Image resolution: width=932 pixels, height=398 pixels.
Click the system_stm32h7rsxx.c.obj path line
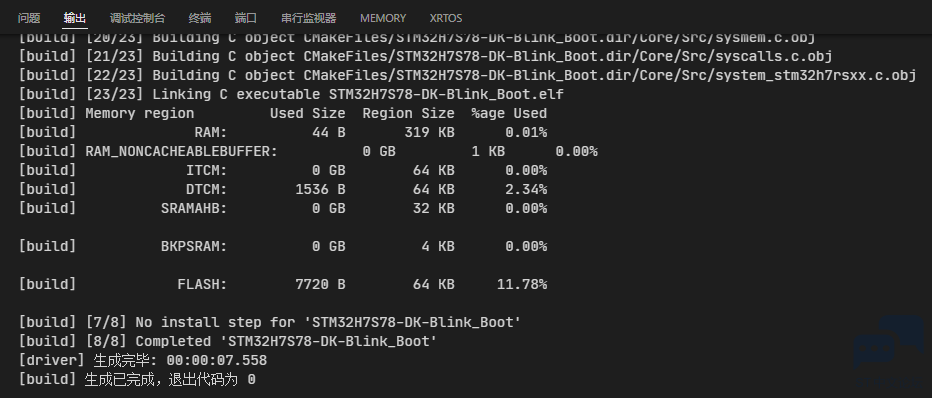[x=467, y=75]
